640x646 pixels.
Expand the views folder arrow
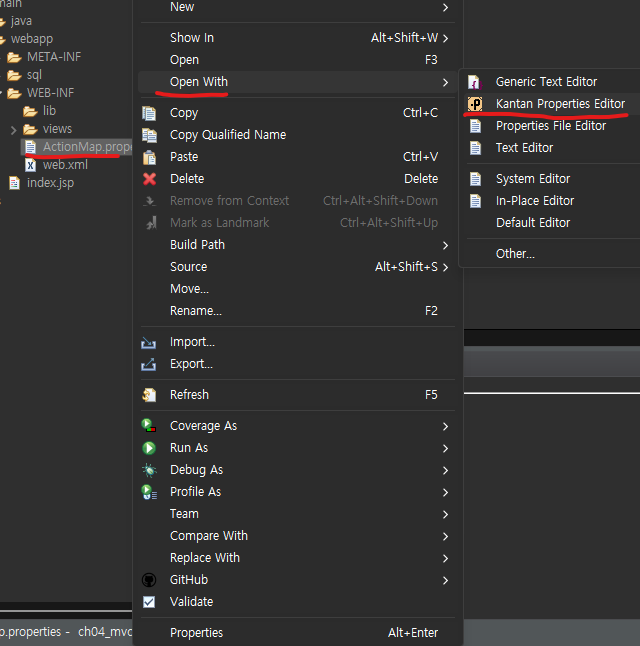click(x=14, y=130)
